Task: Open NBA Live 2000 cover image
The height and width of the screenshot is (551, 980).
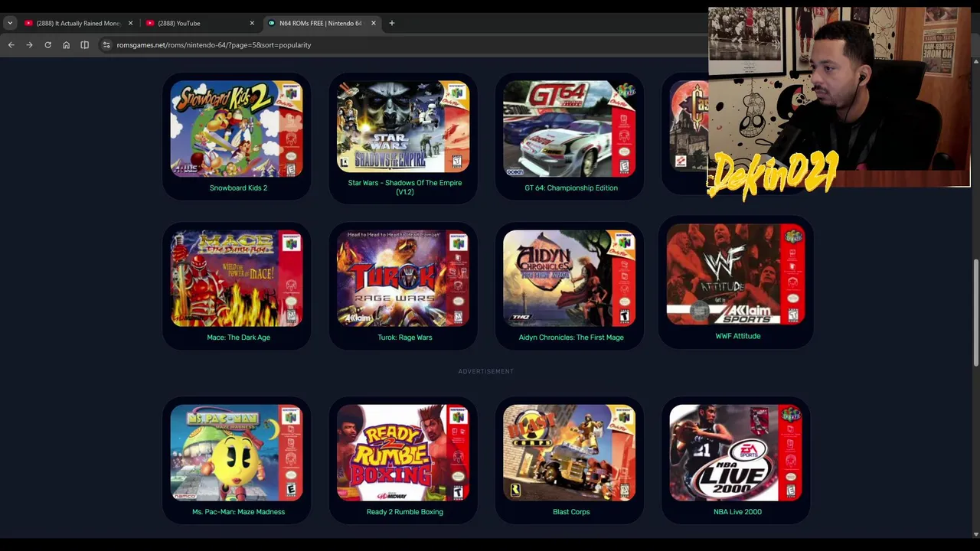Action: click(736, 453)
